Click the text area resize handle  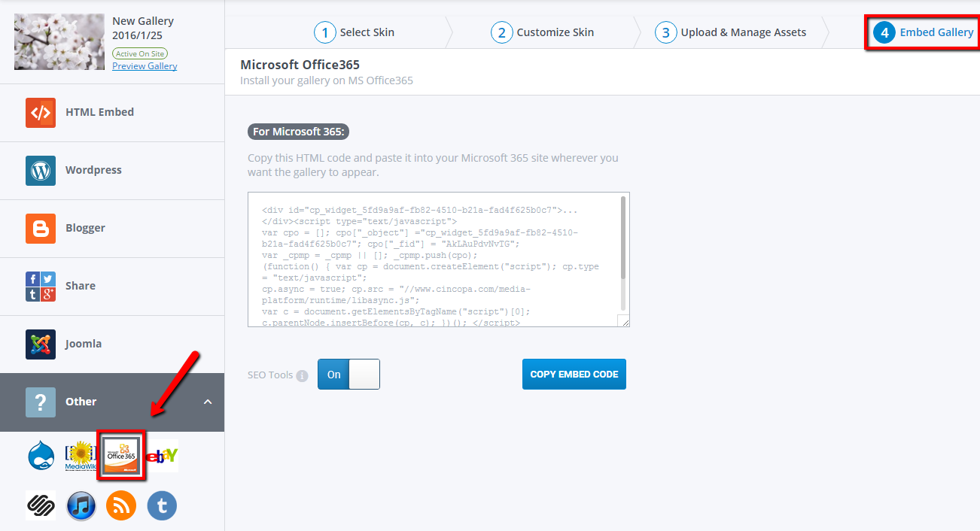click(624, 321)
